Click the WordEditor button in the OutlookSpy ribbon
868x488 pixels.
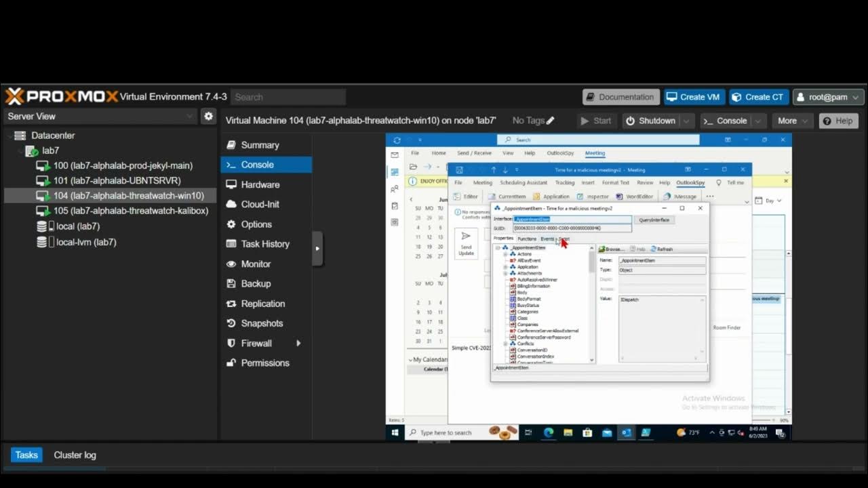pos(635,197)
